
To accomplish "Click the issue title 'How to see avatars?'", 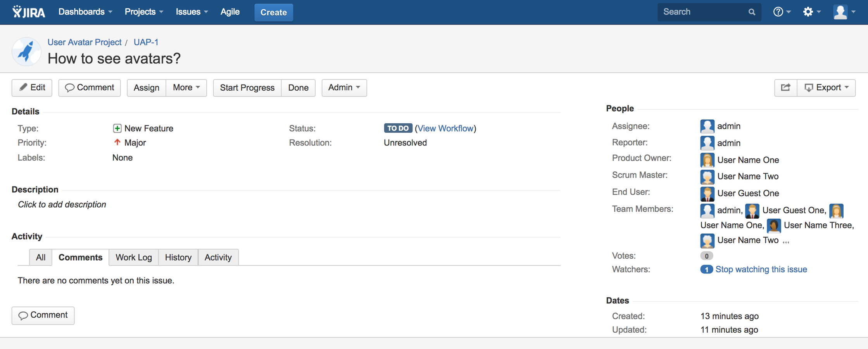I will click(114, 59).
